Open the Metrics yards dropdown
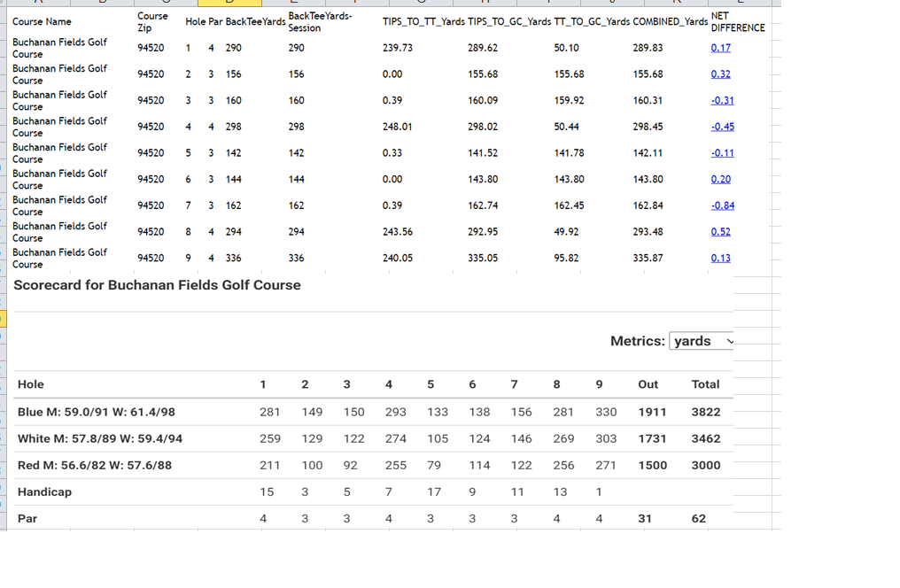The width and height of the screenshot is (900, 588). point(702,341)
